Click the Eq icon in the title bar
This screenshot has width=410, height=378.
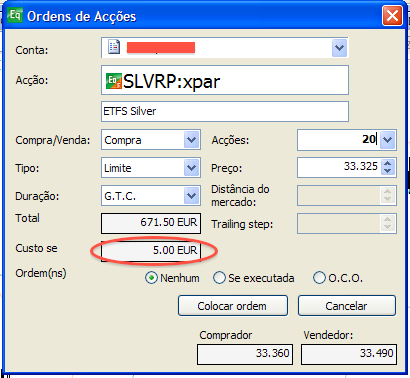(15, 15)
